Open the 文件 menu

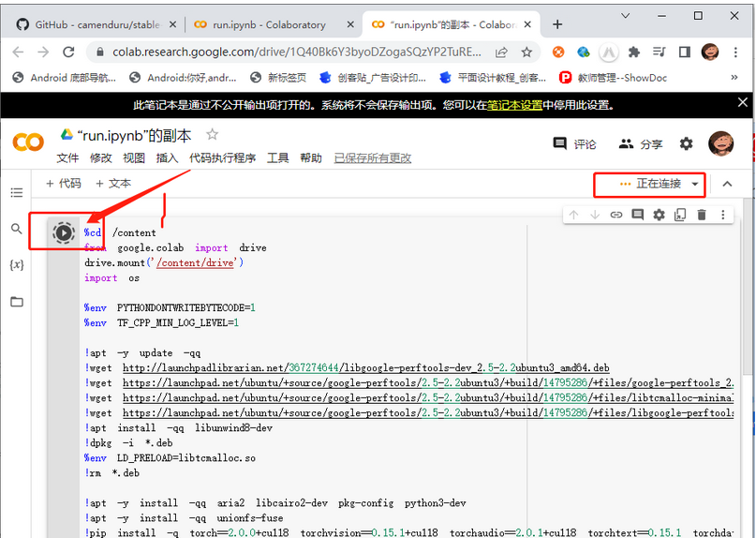67,157
